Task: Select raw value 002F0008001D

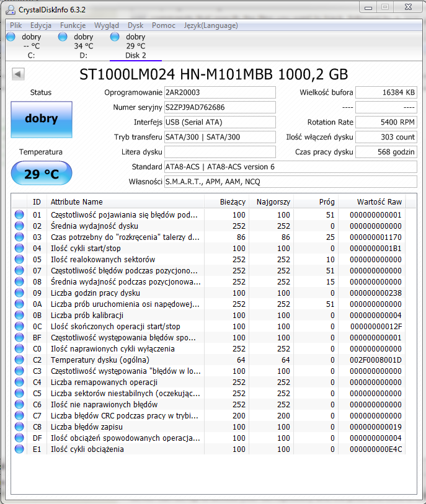Action: [x=376, y=360]
